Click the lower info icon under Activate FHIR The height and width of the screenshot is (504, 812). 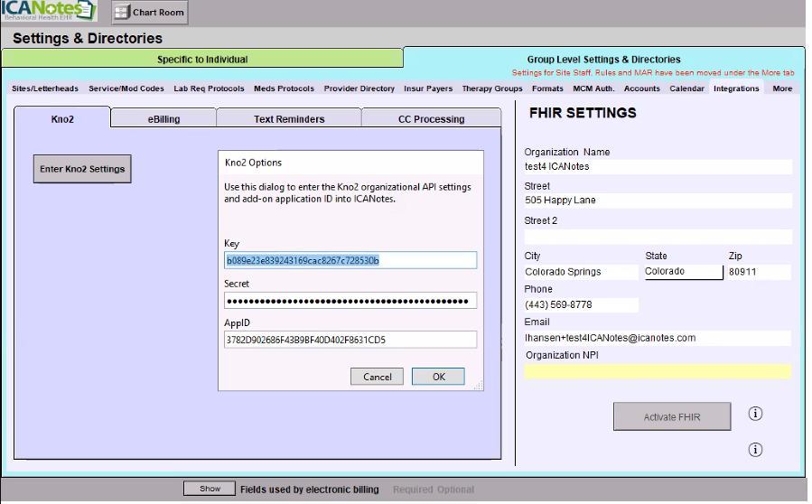pyautogui.click(x=756, y=450)
